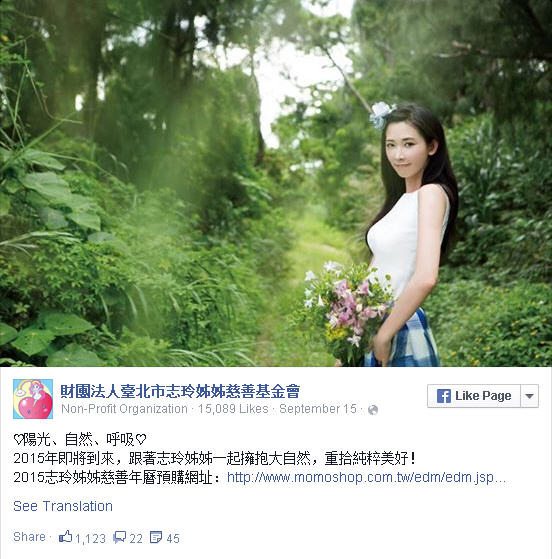Viewport: 552px width, 559px height.
Task: Click the truncated ellipsis ending the URL
Action: [500, 478]
